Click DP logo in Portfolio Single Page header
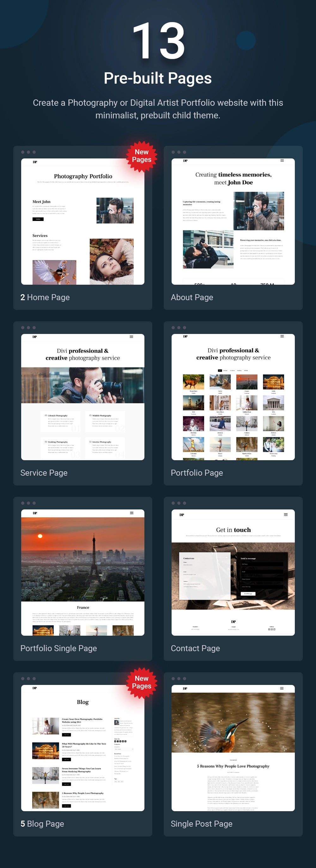This screenshot has height=868, width=316. (x=35, y=513)
